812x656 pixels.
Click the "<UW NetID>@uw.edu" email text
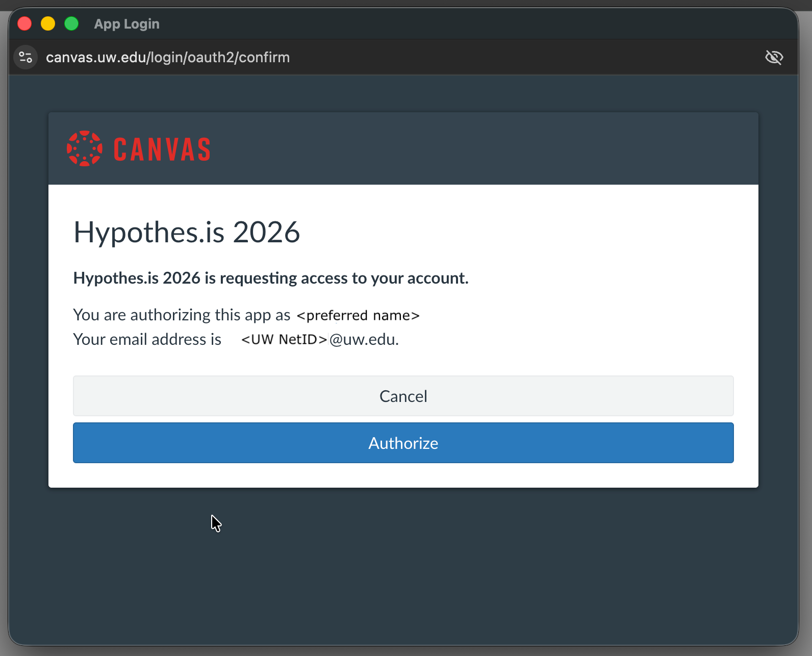320,339
